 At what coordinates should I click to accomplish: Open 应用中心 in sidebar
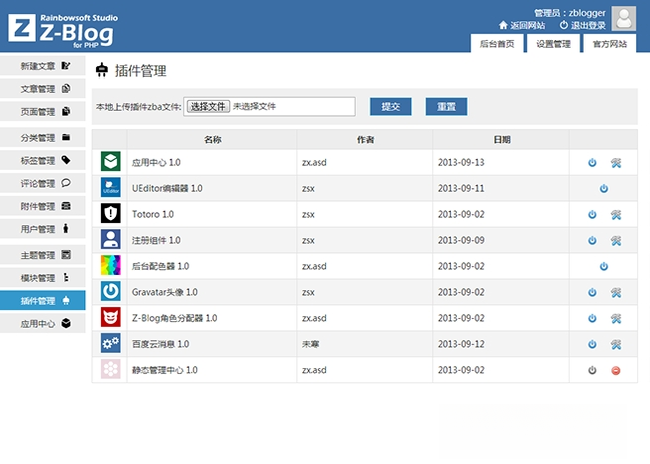coord(43,323)
